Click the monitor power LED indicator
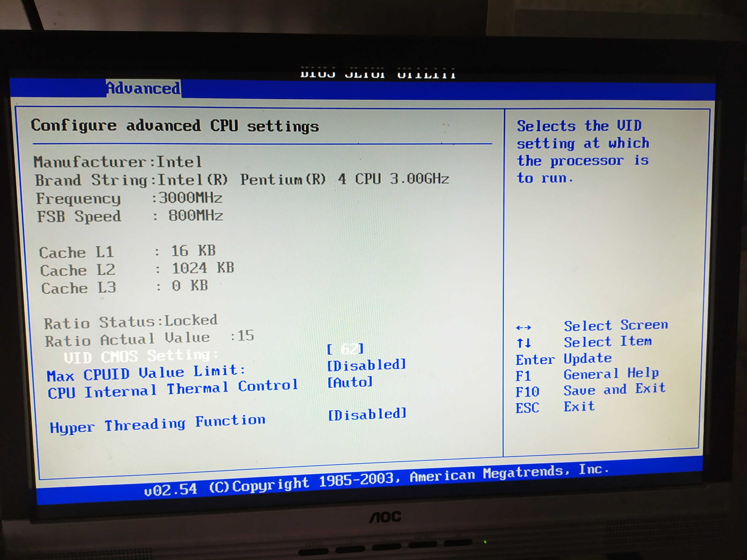 pyautogui.click(x=485, y=542)
